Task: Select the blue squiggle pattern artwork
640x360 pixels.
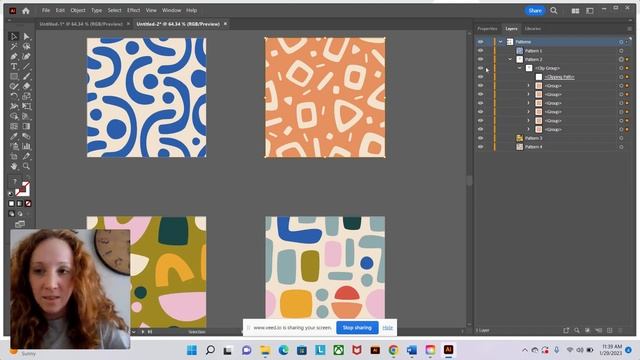Action: click(147, 98)
